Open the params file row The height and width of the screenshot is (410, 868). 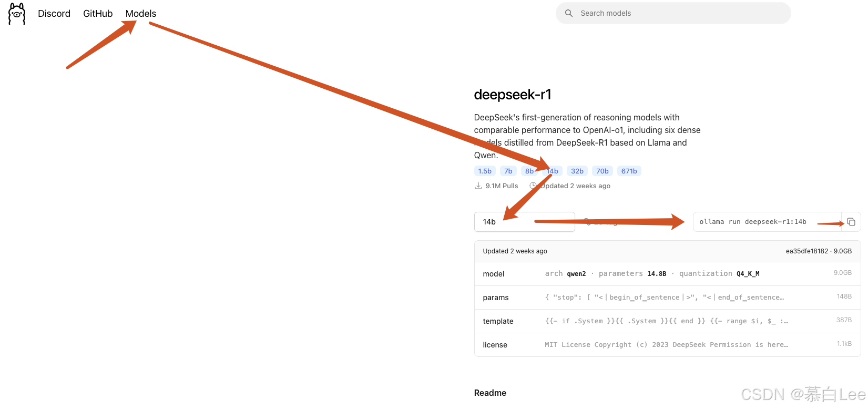click(667, 298)
